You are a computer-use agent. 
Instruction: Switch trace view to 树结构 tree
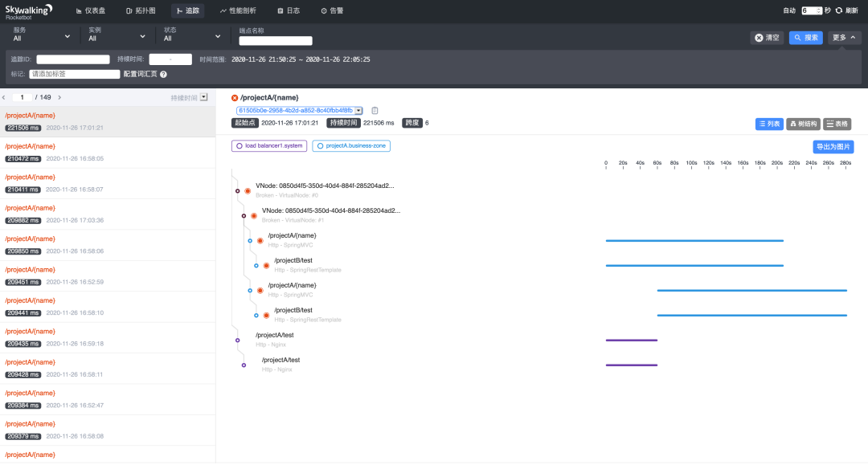(803, 124)
